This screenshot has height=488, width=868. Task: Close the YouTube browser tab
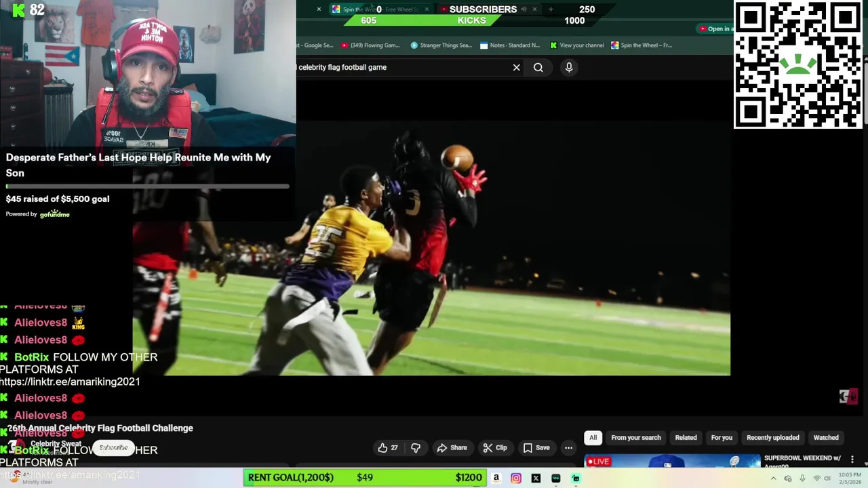[x=534, y=9]
